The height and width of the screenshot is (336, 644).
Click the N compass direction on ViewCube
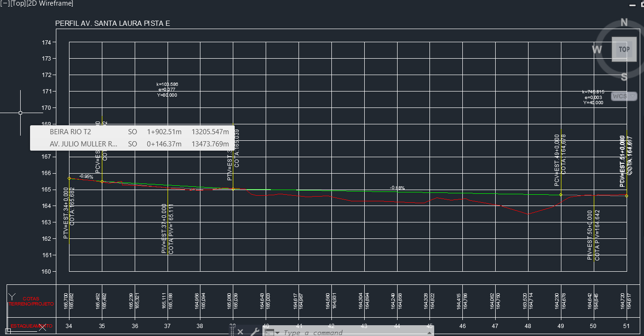point(624,22)
